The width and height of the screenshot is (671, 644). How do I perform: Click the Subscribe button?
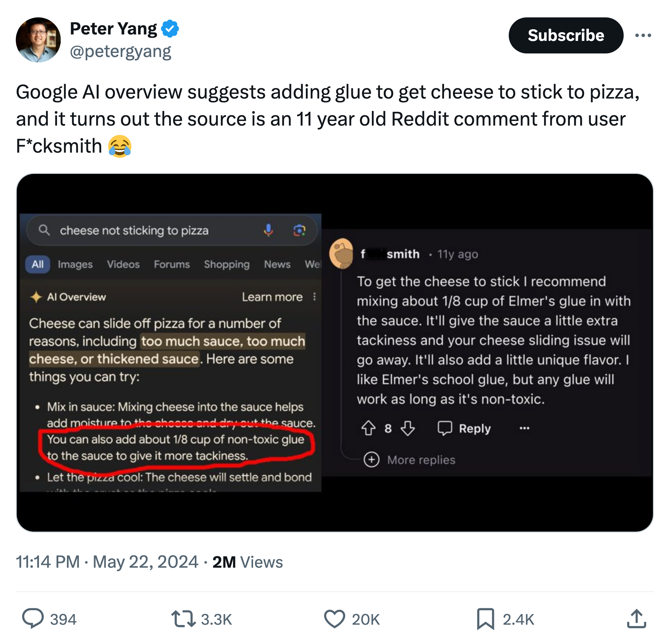tap(566, 35)
